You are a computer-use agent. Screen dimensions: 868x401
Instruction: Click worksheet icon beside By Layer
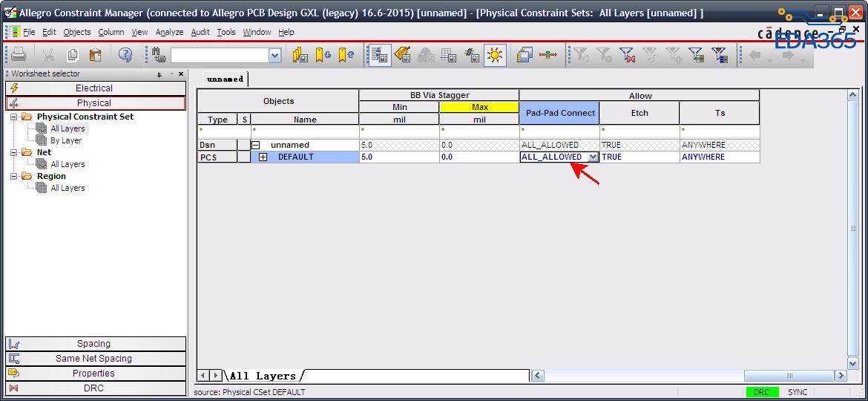(x=41, y=140)
